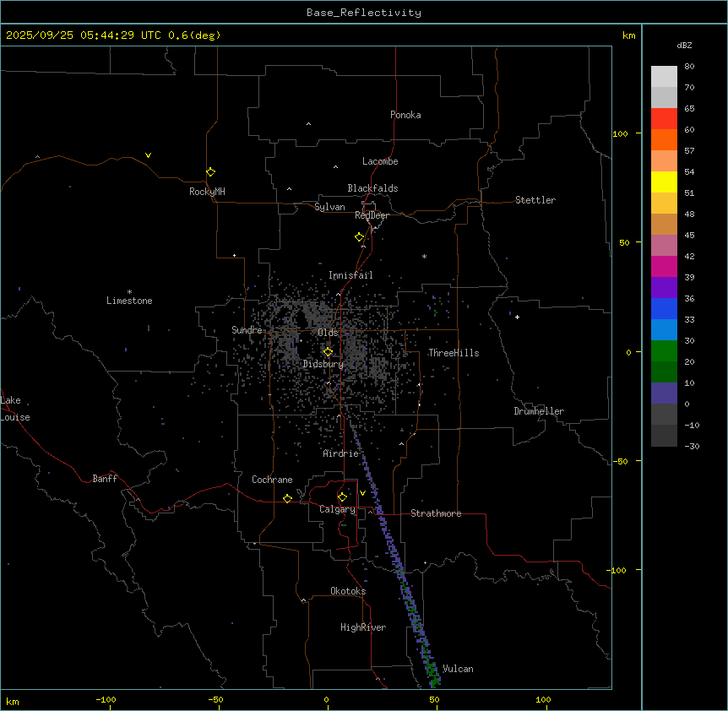The image size is (728, 711).
Task: Select the timestamp text in the header
Action: pyautogui.click(x=113, y=35)
